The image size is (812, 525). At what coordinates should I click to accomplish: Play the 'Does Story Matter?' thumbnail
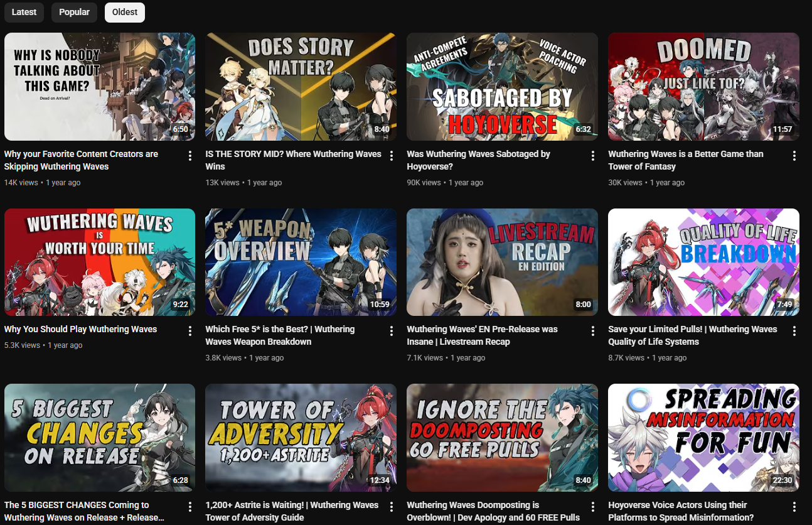(301, 87)
